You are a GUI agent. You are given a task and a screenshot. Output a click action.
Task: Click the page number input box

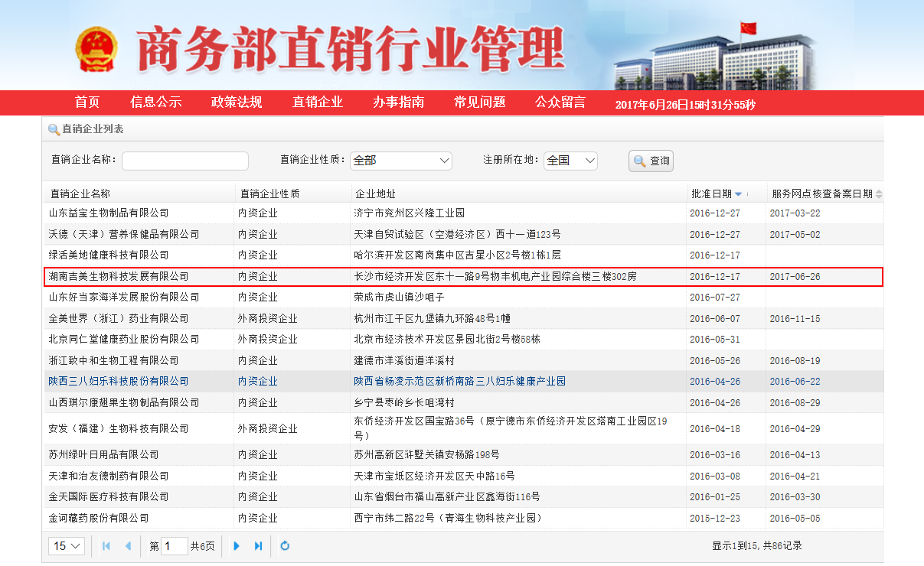(x=175, y=546)
